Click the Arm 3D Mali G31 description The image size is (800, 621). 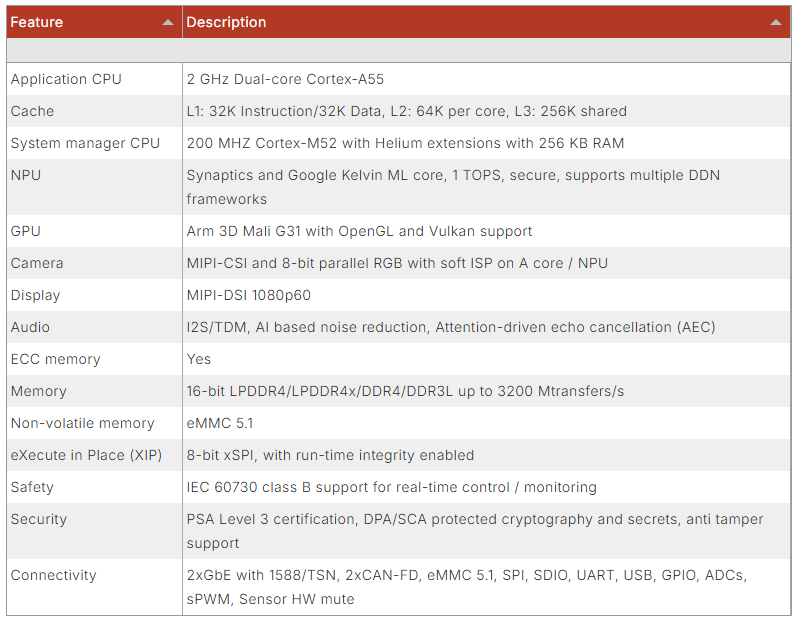pos(359,231)
